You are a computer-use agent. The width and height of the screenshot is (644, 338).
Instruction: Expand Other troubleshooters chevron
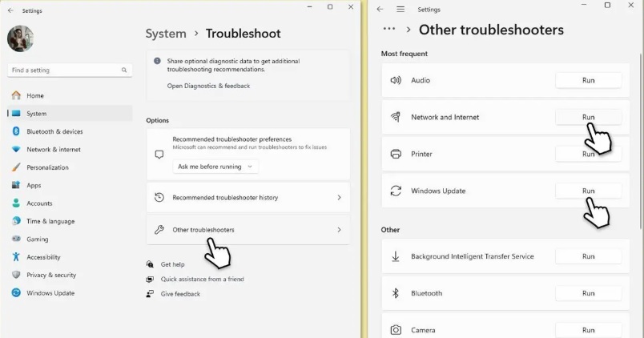(340, 230)
